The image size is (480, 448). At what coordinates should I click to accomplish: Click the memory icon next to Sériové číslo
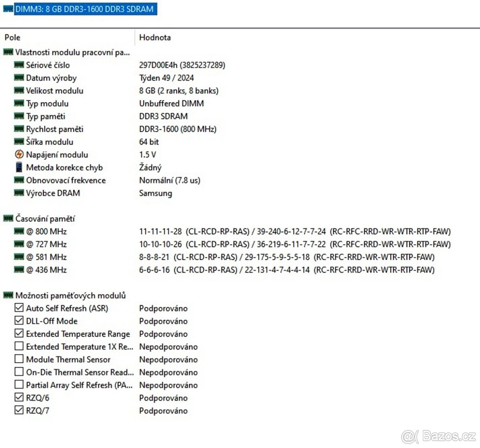pyautogui.click(x=19, y=65)
